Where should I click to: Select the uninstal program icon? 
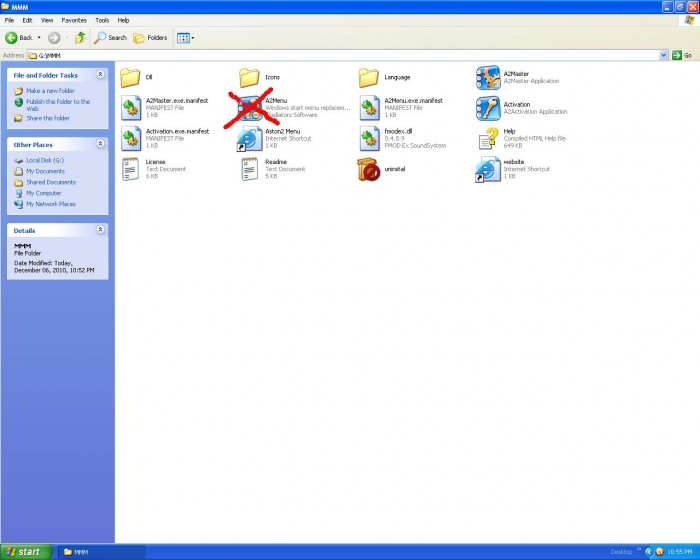point(368,169)
